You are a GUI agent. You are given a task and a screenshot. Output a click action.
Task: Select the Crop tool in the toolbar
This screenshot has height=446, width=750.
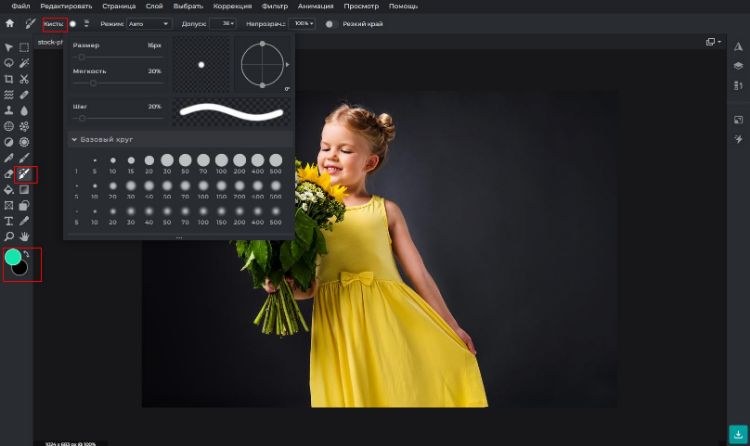pos(9,78)
